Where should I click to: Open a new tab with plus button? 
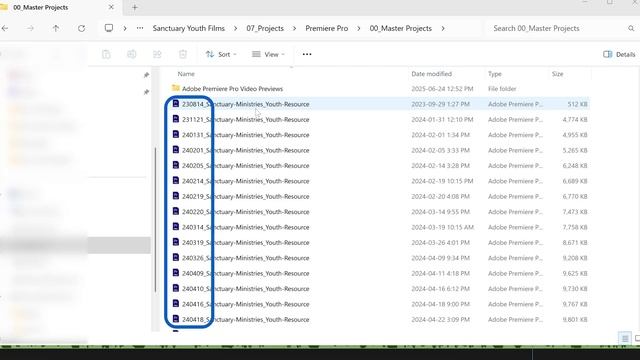[135, 7]
